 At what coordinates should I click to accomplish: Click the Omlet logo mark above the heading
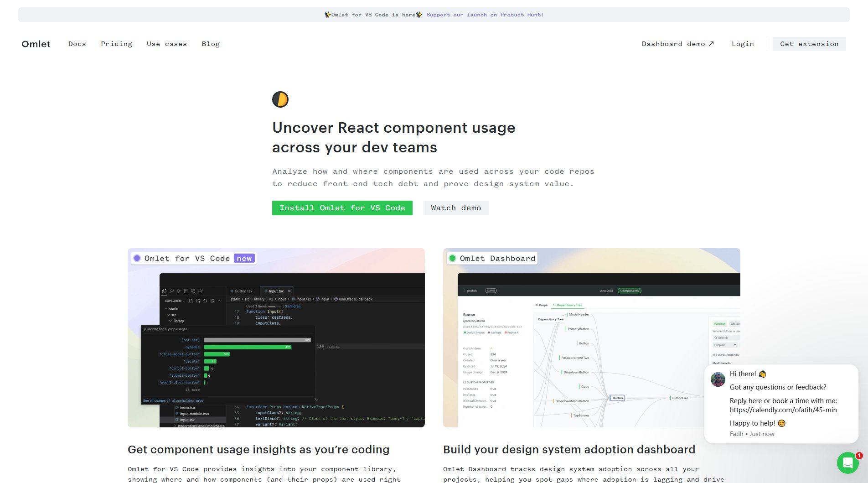click(280, 99)
